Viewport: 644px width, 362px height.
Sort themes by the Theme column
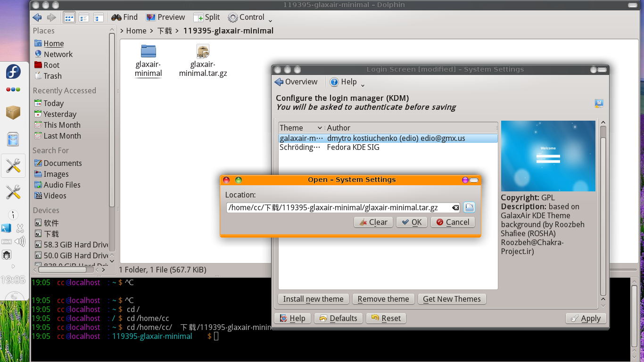click(301, 128)
